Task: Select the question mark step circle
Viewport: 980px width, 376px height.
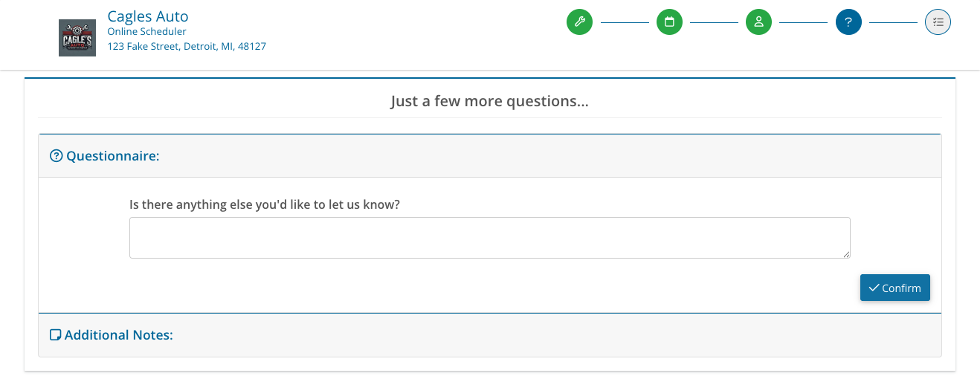Action: pos(848,22)
